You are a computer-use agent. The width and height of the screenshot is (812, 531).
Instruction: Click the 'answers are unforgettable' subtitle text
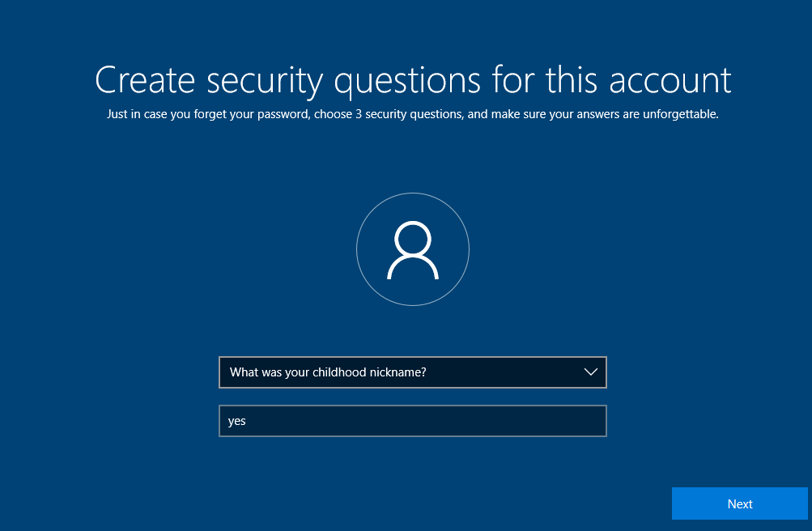click(x=648, y=114)
